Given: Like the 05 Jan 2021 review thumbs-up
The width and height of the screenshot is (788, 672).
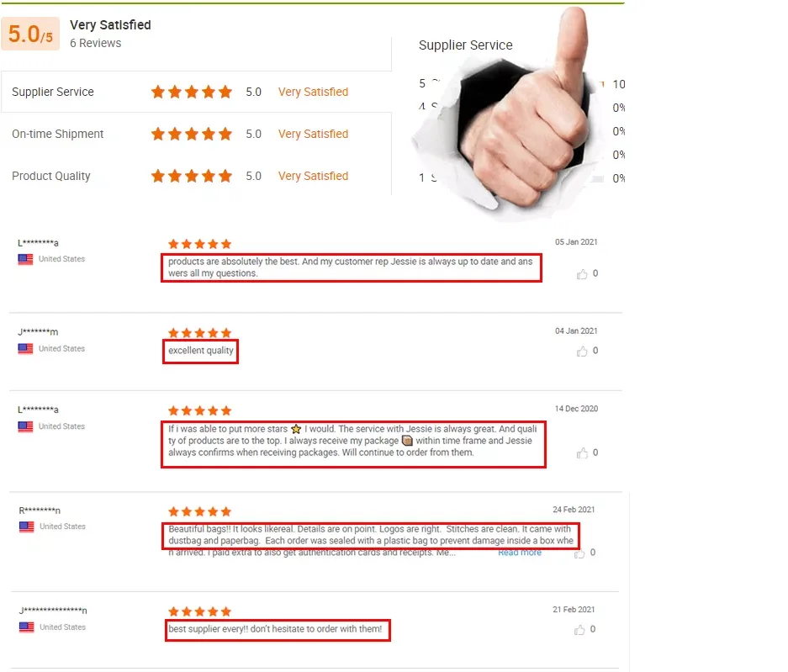Looking at the screenshot, I should click(x=582, y=274).
